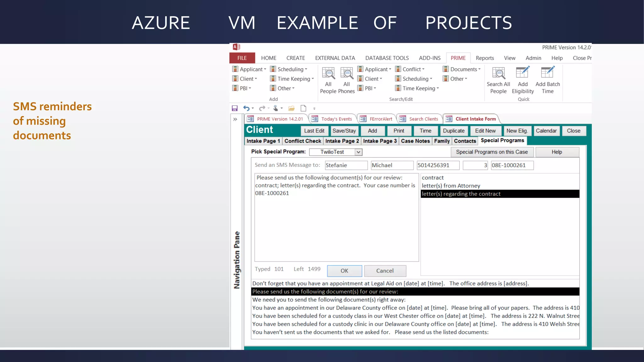Open PBI dropdown in Add group

(x=241, y=88)
